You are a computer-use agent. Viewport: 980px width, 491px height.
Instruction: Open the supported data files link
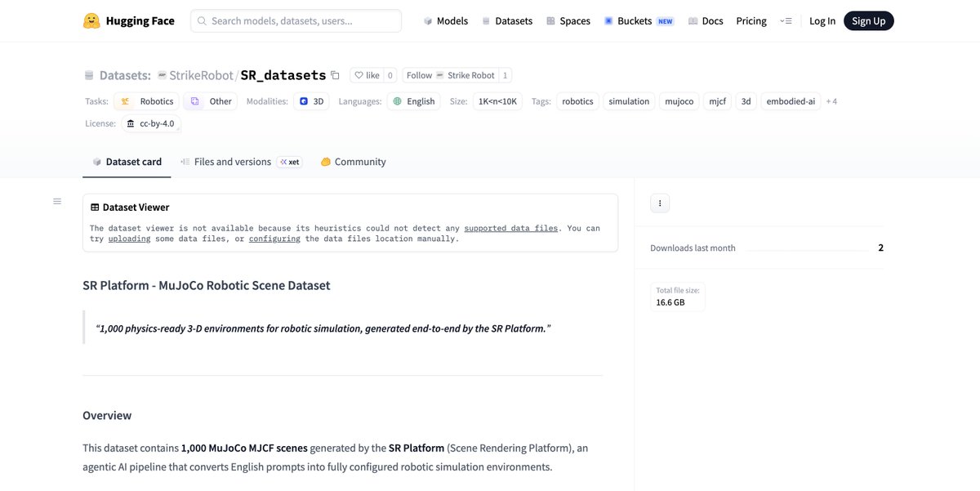pyautogui.click(x=511, y=228)
